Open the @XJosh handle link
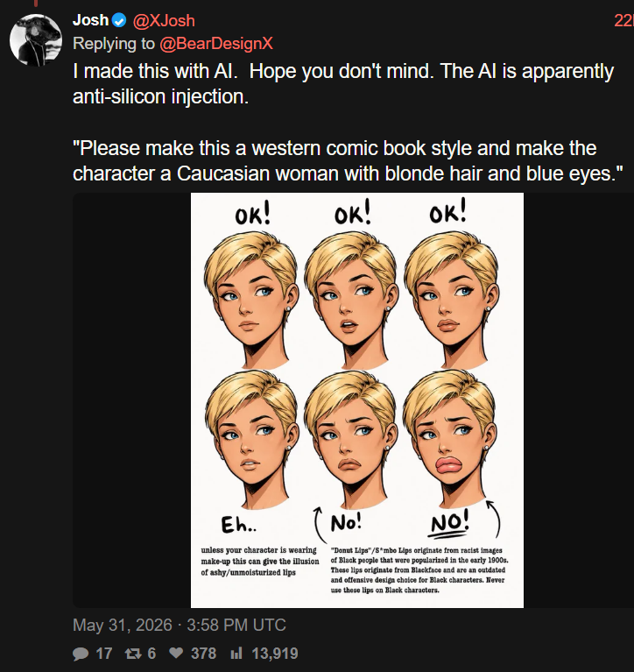This screenshot has height=672, width=634. pos(164,20)
